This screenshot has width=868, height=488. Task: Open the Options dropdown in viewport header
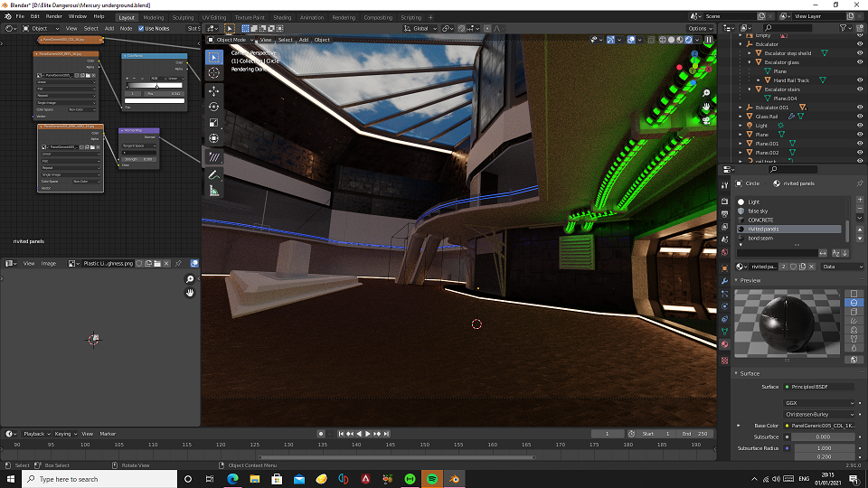coord(700,28)
